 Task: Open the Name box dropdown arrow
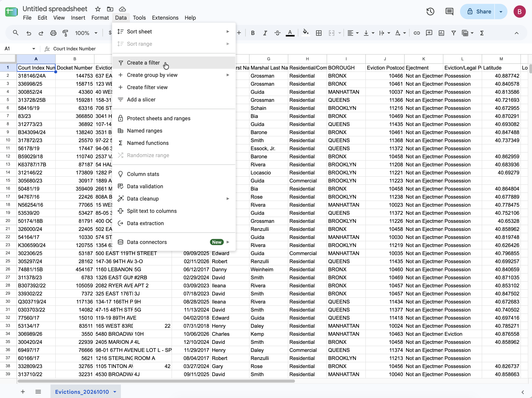(x=34, y=49)
